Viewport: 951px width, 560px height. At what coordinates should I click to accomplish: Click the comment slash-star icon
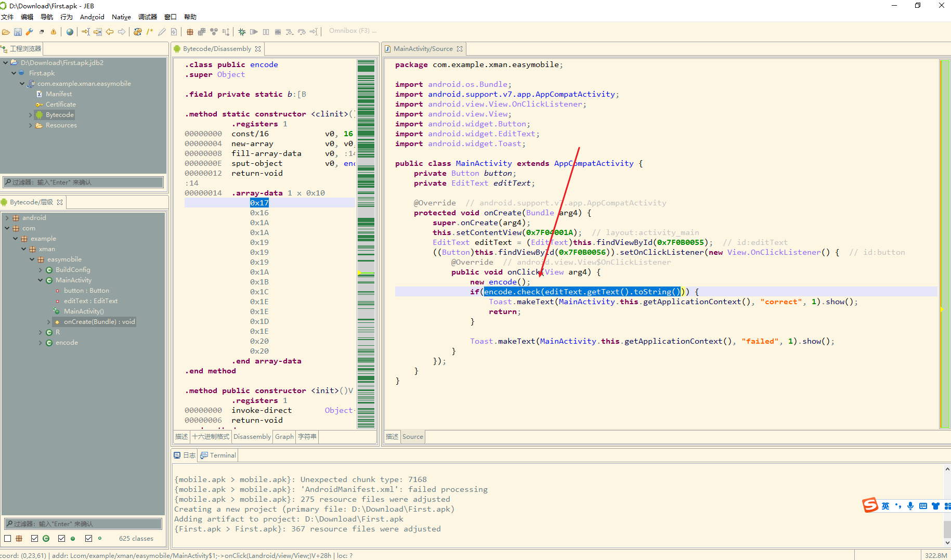(150, 32)
